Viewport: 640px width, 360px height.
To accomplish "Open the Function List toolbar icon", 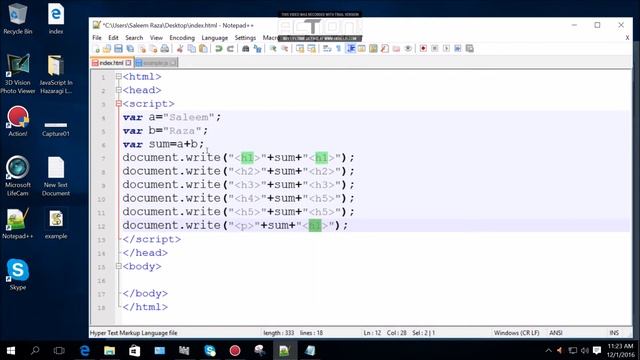I will (x=384, y=49).
